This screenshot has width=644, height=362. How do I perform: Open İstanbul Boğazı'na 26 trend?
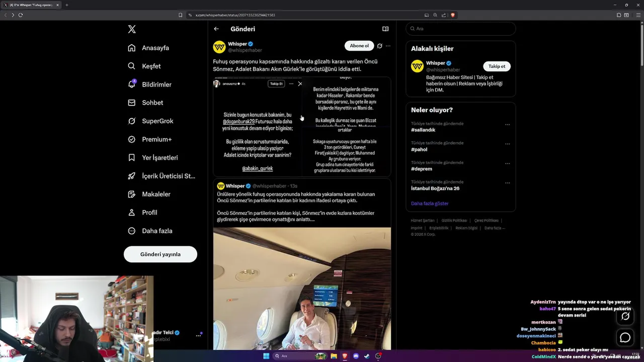coord(435,189)
